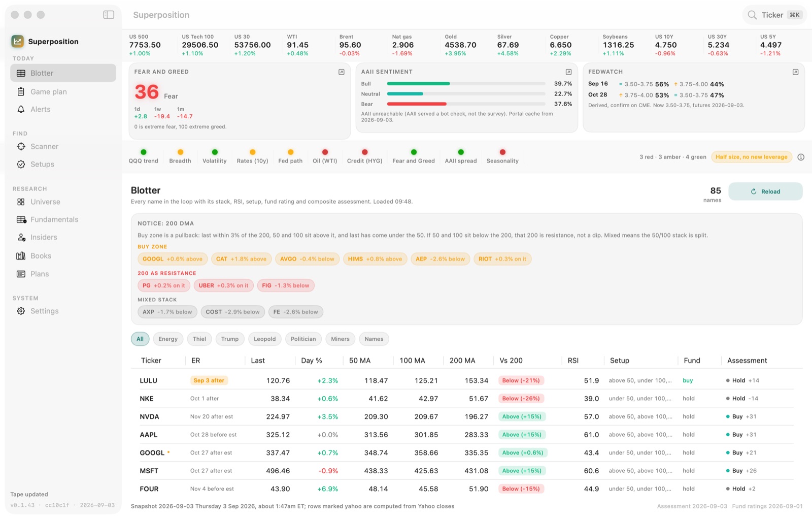Click the Plans list icon
Image resolution: width=812 pixels, height=519 pixels.
21,274
